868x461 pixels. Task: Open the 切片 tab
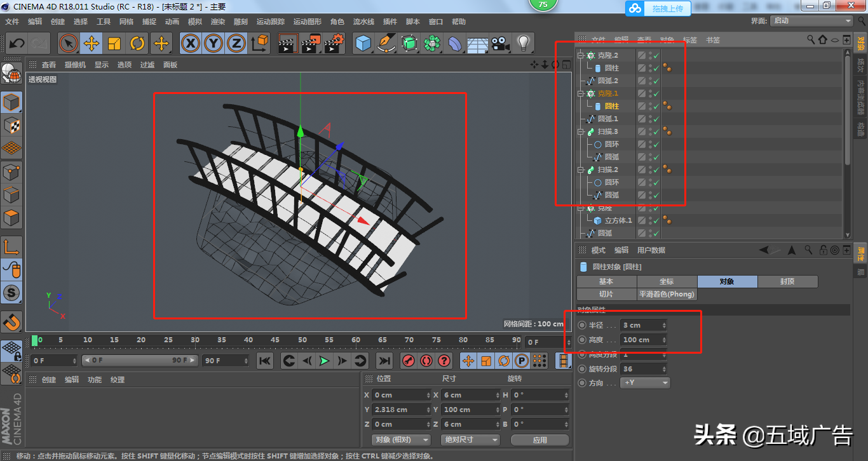pyautogui.click(x=606, y=295)
